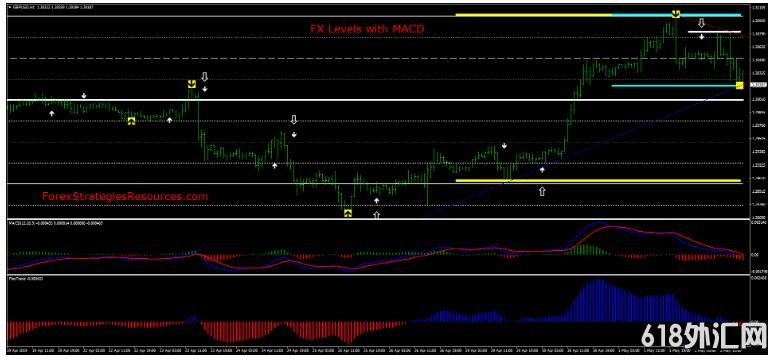The image size is (774, 360).
Task: Select the 'ForexStrategiesResources.com' text label
Action: tap(125, 196)
